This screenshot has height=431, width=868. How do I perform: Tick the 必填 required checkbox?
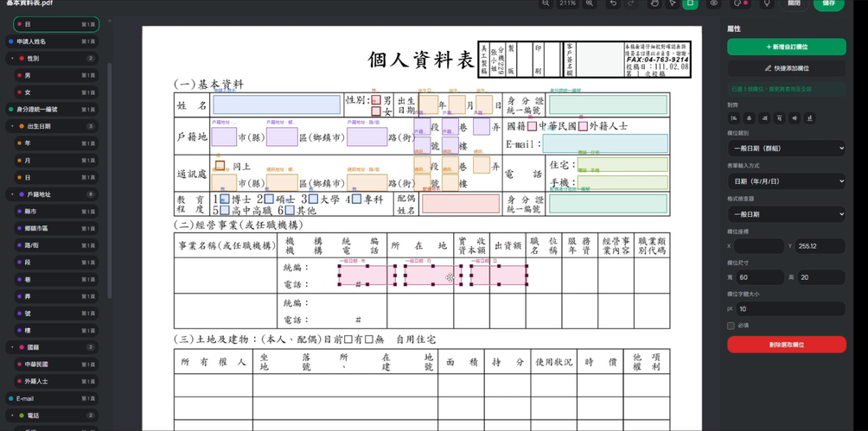pos(731,326)
